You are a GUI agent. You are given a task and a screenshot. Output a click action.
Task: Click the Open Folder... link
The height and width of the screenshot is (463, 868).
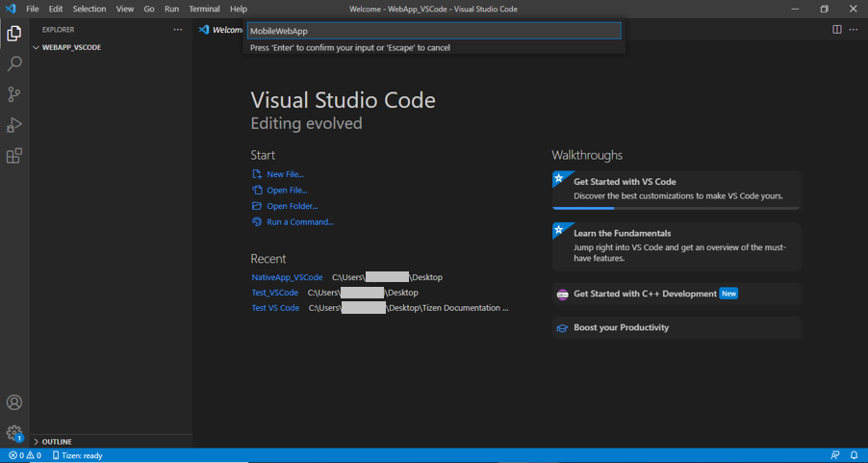(x=292, y=206)
